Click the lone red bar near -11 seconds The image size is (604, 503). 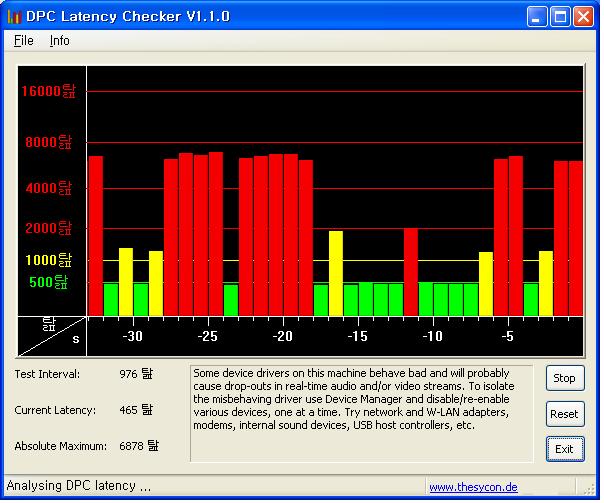click(x=411, y=272)
